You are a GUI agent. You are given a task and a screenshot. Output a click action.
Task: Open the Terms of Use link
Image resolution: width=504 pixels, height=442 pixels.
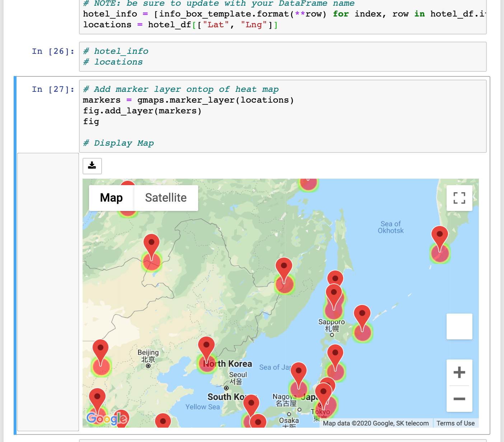(x=456, y=423)
